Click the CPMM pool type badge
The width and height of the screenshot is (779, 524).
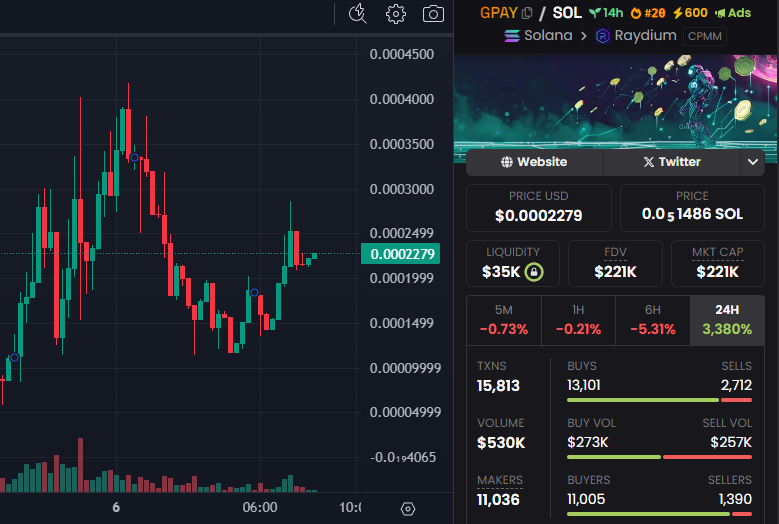[704, 36]
